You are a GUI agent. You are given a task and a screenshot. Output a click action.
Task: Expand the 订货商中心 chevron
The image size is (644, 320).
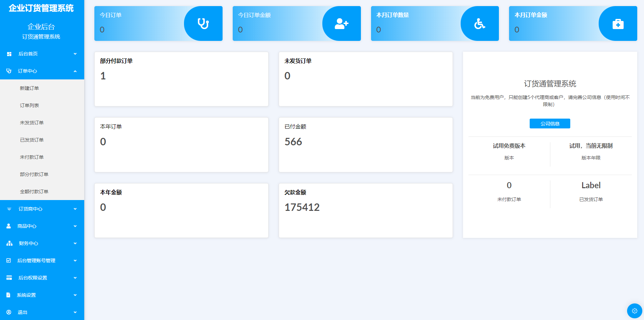pyautogui.click(x=75, y=209)
